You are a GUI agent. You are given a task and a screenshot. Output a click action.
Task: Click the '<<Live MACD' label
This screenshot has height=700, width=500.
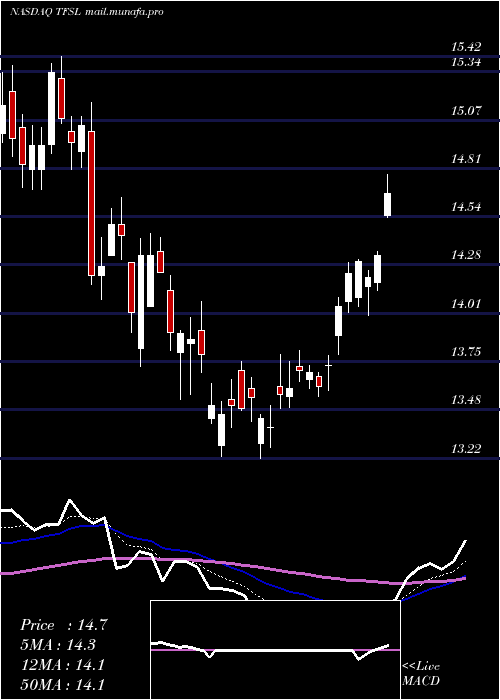tap(421, 674)
